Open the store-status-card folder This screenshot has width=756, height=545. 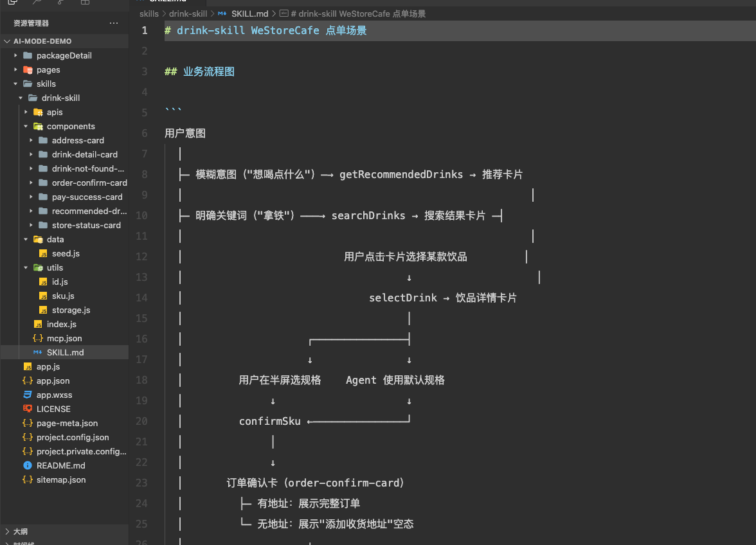coord(86,225)
